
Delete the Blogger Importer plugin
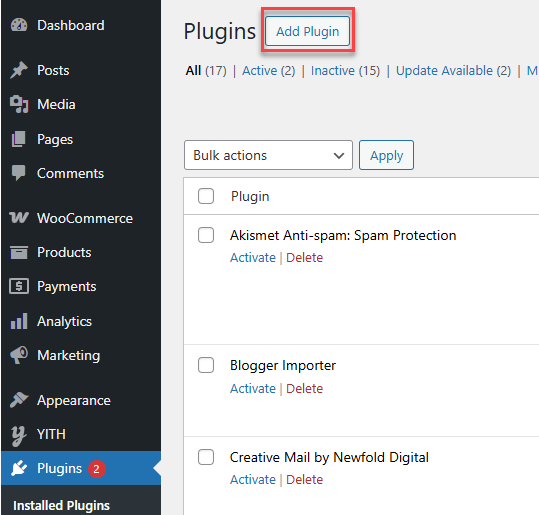point(305,388)
